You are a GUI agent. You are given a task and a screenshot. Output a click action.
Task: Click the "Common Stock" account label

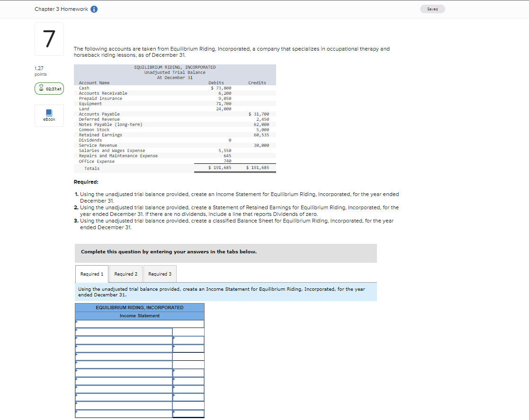(94, 130)
